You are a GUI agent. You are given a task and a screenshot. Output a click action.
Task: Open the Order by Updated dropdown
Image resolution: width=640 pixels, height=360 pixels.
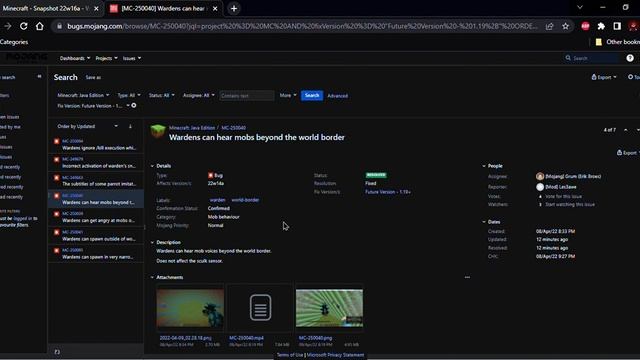[x=87, y=127]
